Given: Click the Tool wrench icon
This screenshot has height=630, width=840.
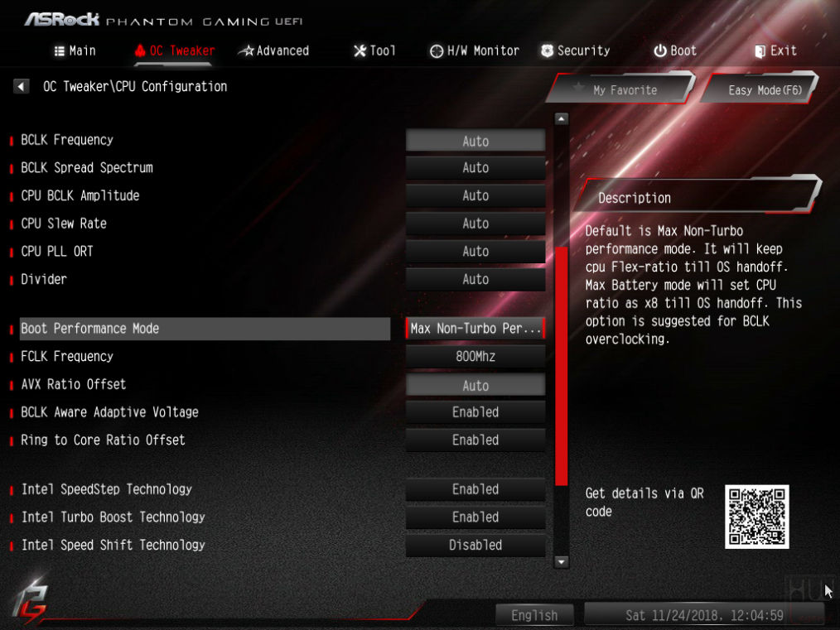Looking at the screenshot, I should pos(360,50).
